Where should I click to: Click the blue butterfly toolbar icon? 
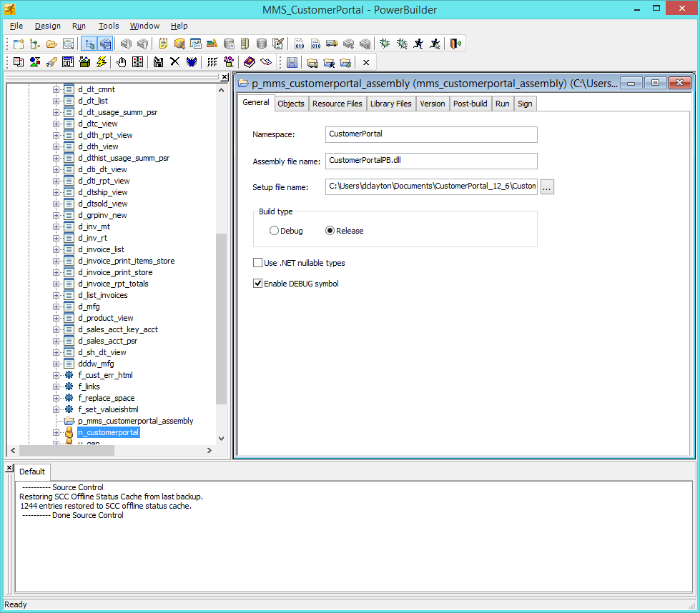tap(191, 62)
